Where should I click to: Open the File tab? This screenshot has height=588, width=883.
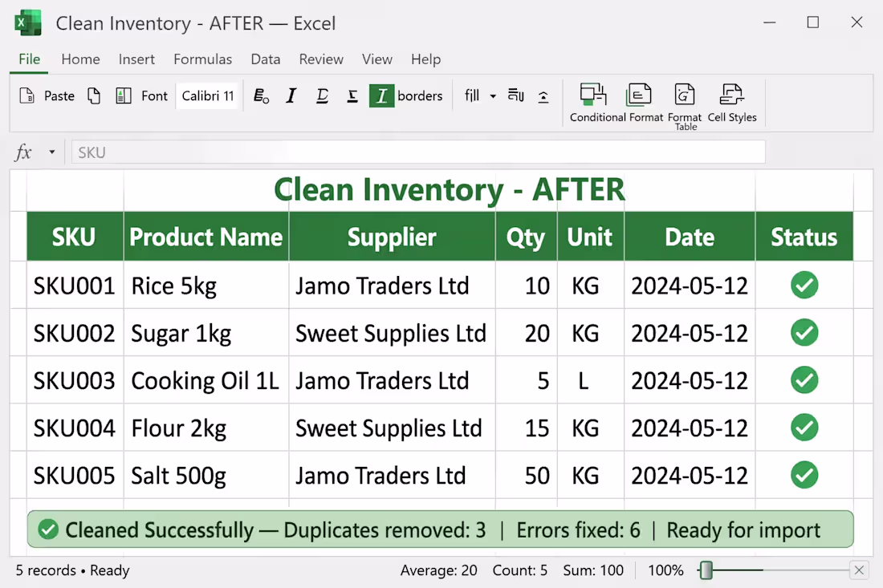(x=29, y=59)
